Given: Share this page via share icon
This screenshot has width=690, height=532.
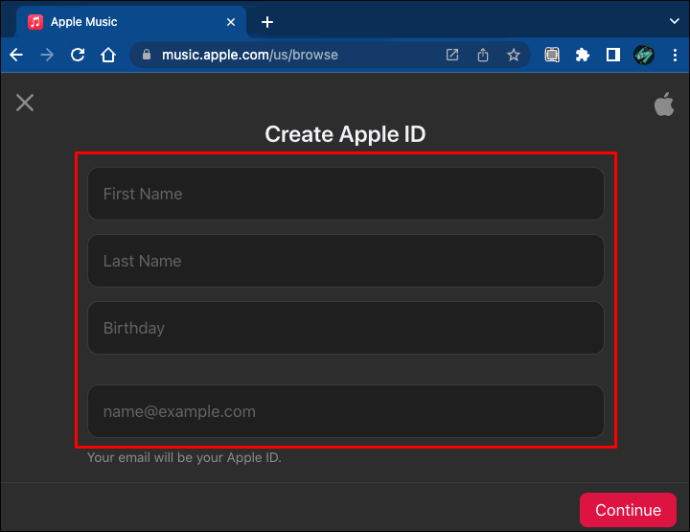Looking at the screenshot, I should pyautogui.click(x=483, y=55).
